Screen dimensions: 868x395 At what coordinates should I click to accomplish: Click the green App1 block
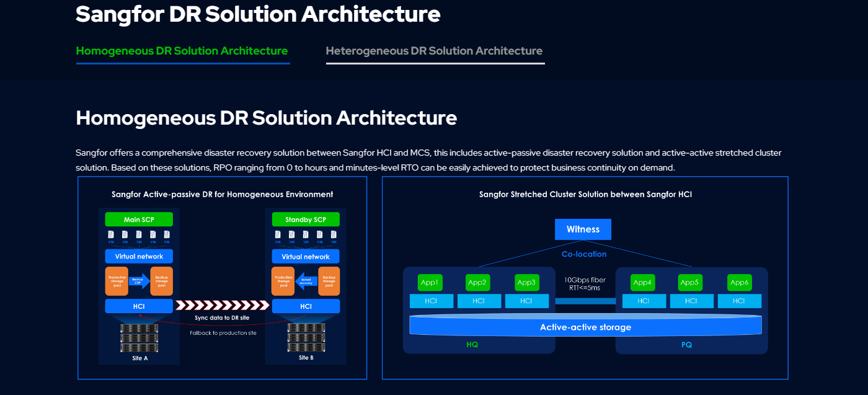pos(430,283)
